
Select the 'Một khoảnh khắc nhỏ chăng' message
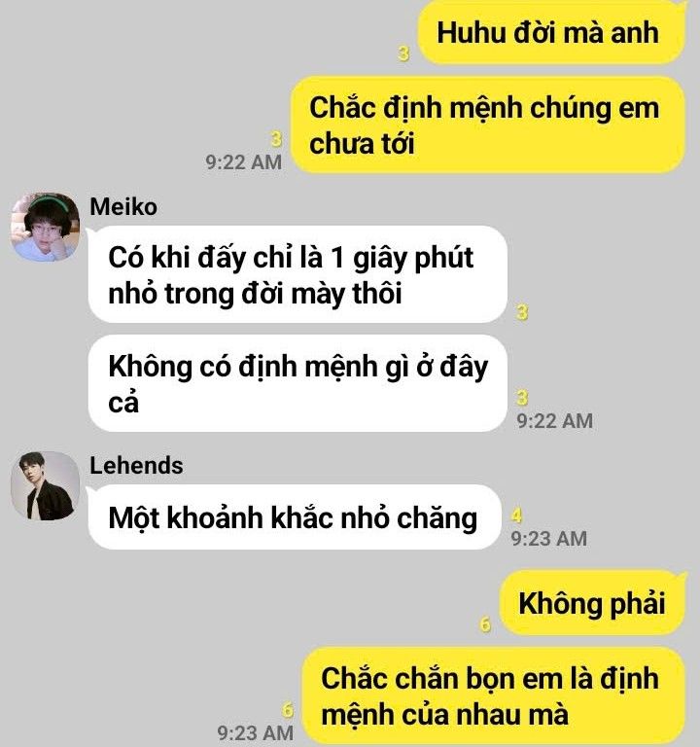[x=295, y=516]
